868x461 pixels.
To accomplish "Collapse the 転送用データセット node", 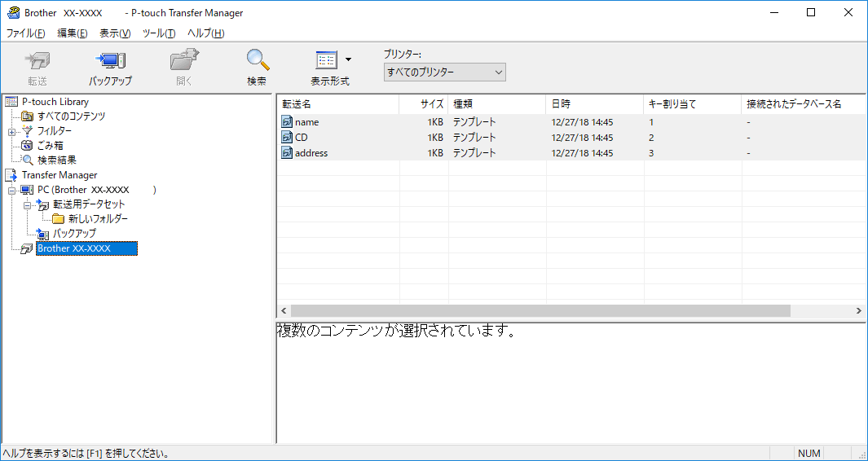I will (x=27, y=204).
